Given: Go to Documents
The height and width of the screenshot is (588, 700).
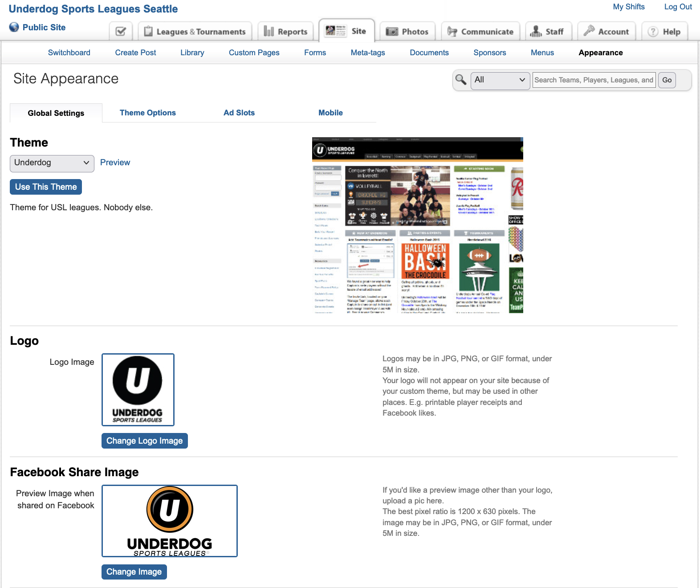Looking at the screenshot, I should tap(429, 53).
